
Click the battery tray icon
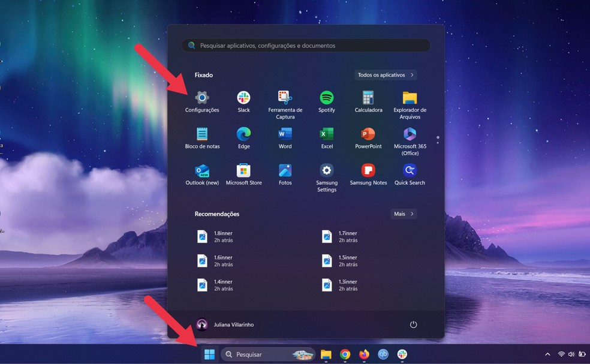[582, 354]
